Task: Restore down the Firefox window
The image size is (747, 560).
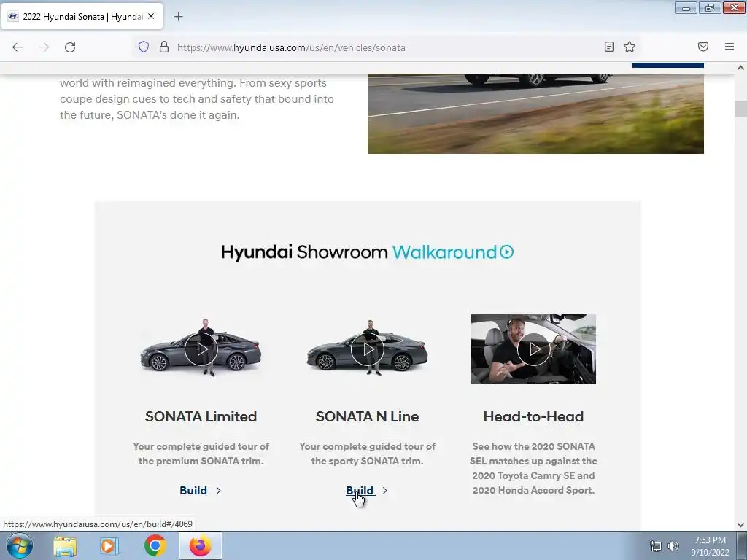Action: [710, 8]
